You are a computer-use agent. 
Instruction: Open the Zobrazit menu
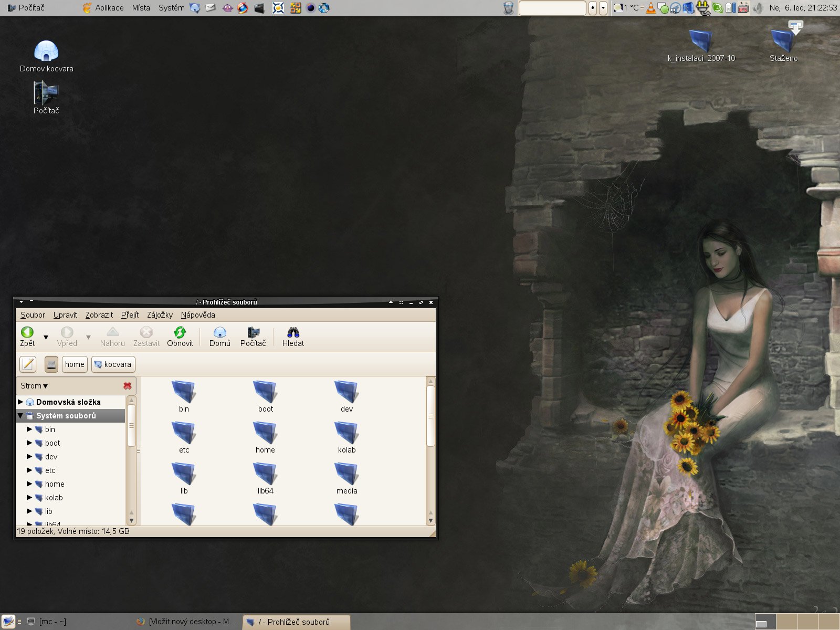(99, 315)
